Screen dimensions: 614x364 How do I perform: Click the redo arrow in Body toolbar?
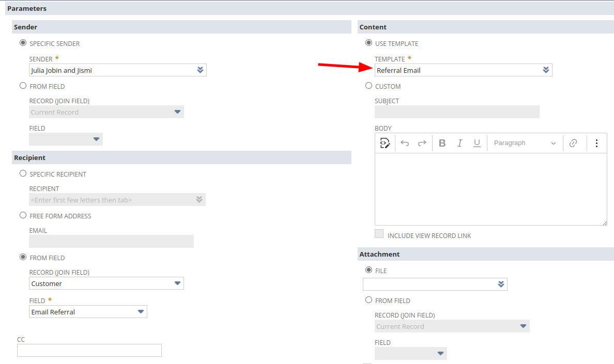point(422,143)
